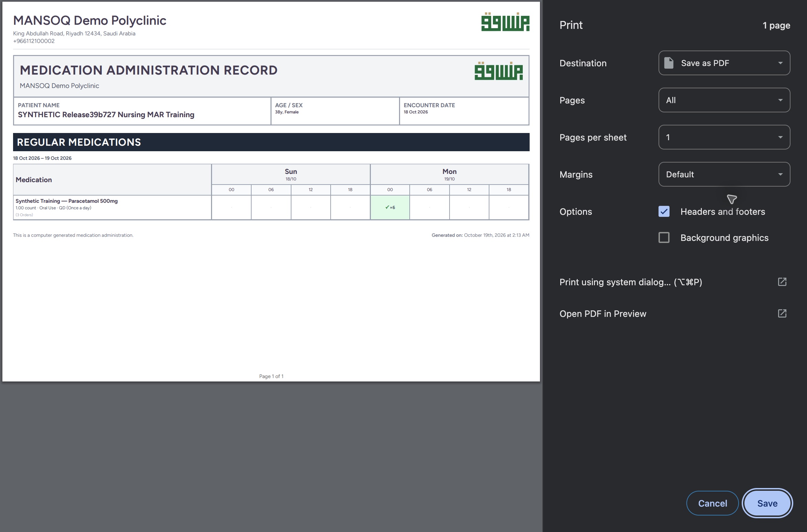Expand the Pages per sheet dropdown
Screen dimensions: 807x532
(724, 137)
